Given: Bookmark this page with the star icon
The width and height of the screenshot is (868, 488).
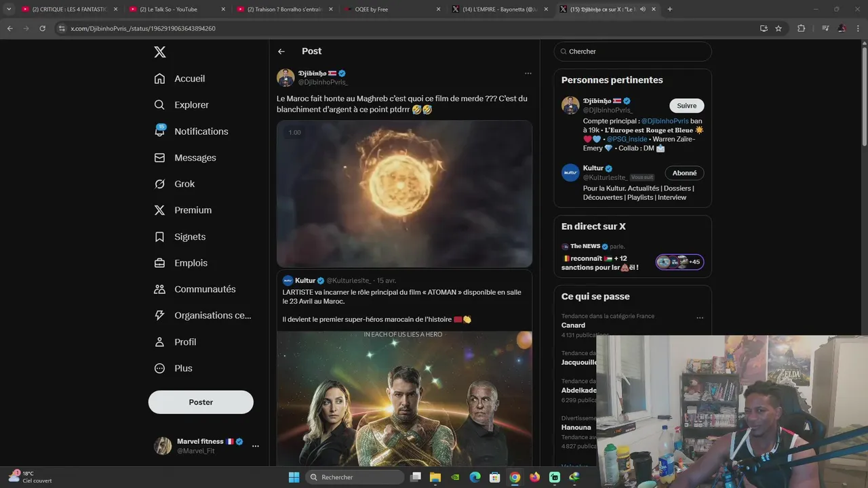Looking at the screenshot, I should pyautogui.click(x=778, y=28).
